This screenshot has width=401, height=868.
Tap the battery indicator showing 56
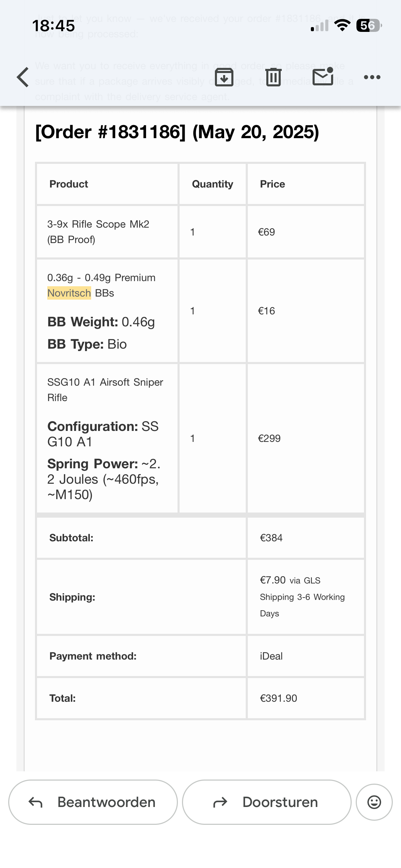(369, 25)
